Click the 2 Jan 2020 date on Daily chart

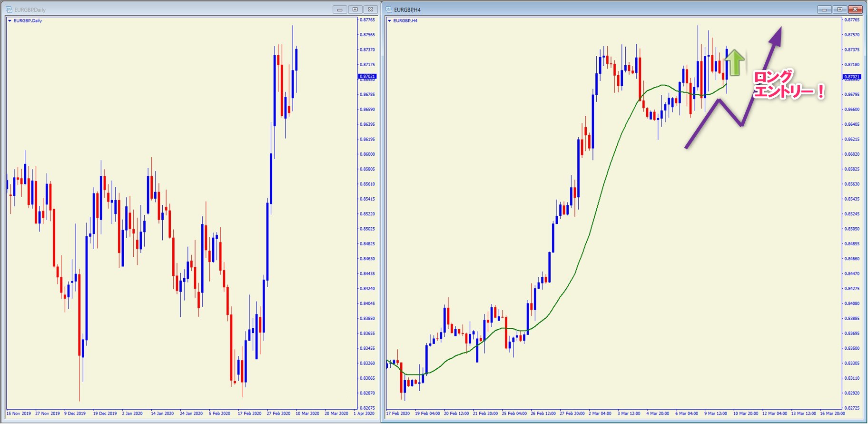pos(132,414)
